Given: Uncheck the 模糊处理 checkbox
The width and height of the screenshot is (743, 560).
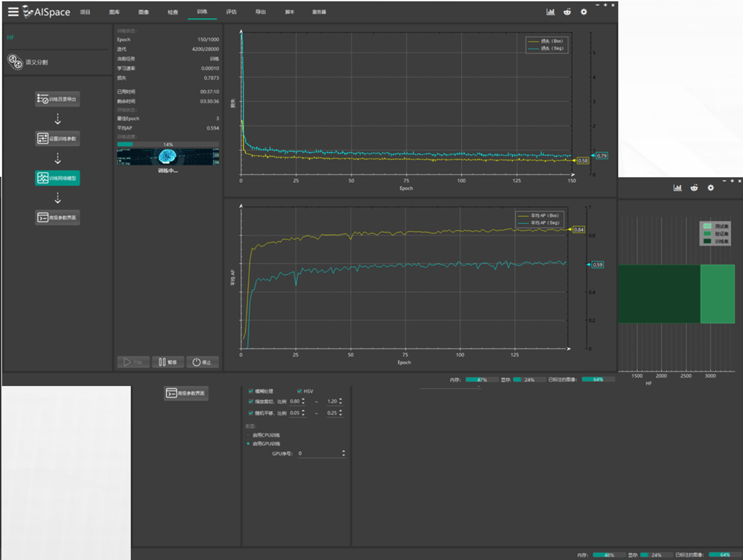Looking at the screenshot, I should point(251,391).
